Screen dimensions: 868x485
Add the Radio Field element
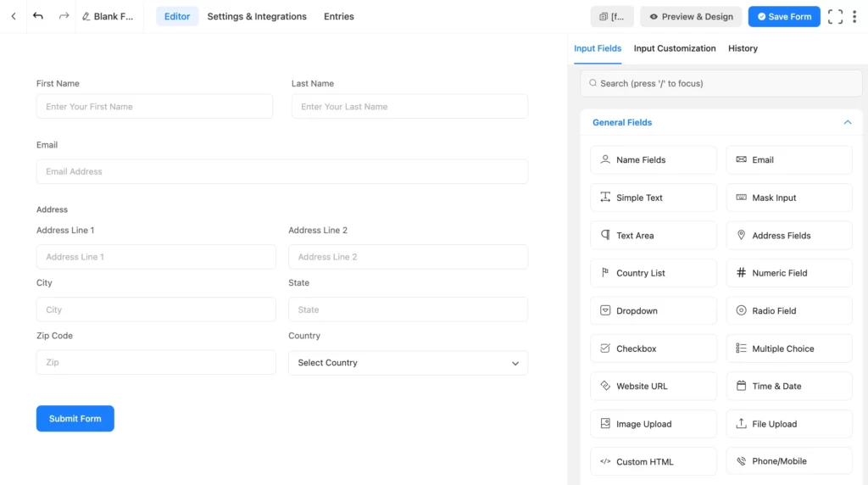point(789,310)
